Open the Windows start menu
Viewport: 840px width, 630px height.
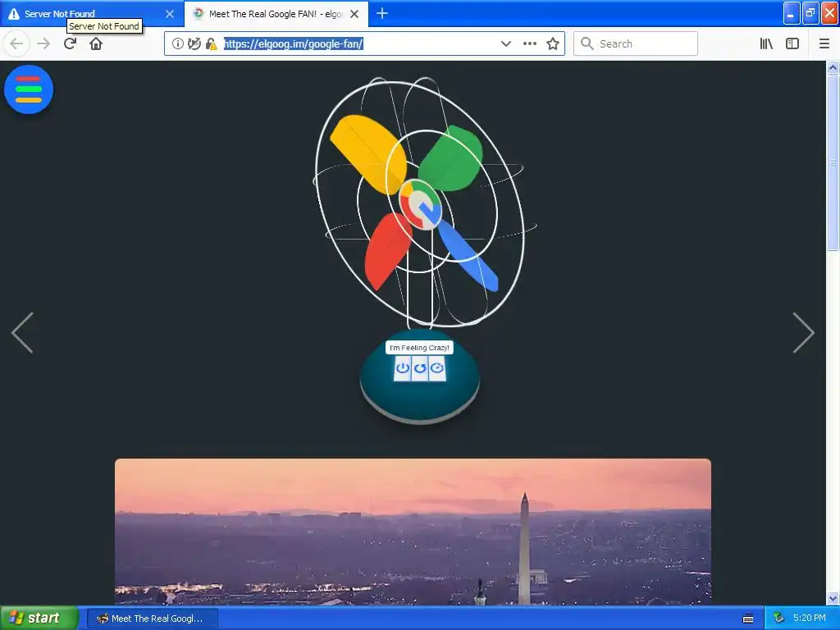coord(39,618)
